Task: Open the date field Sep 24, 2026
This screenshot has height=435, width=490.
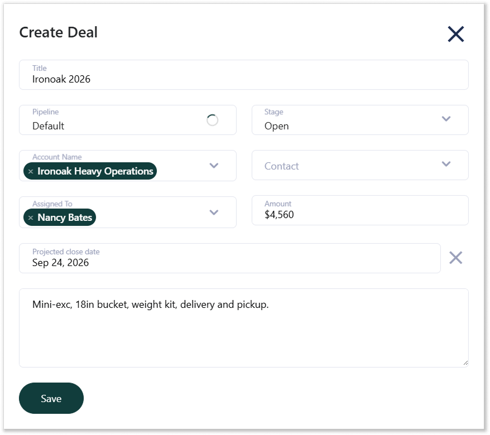Action: pyautogui.click(x=230, y=258)
